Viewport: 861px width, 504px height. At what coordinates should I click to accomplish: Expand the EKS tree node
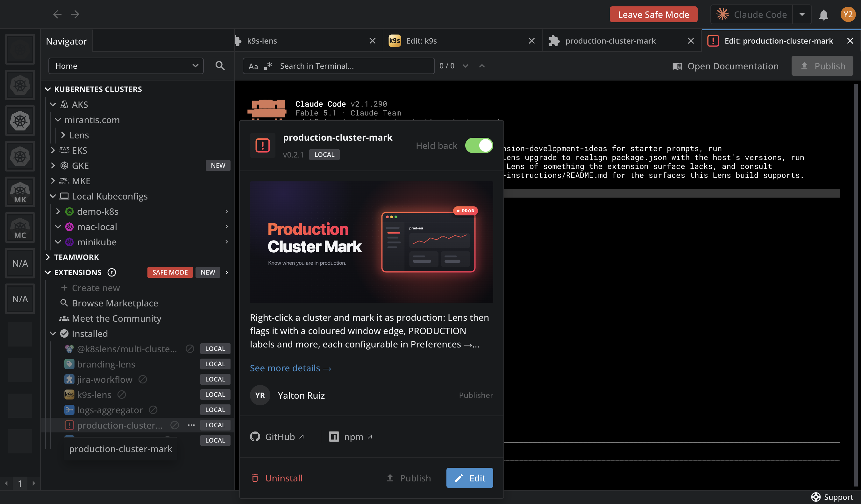click(53, 150)
